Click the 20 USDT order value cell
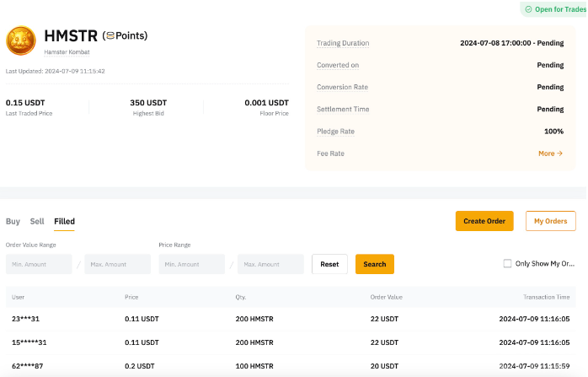Viewport: 588px width, 377px height. (384, 366)
